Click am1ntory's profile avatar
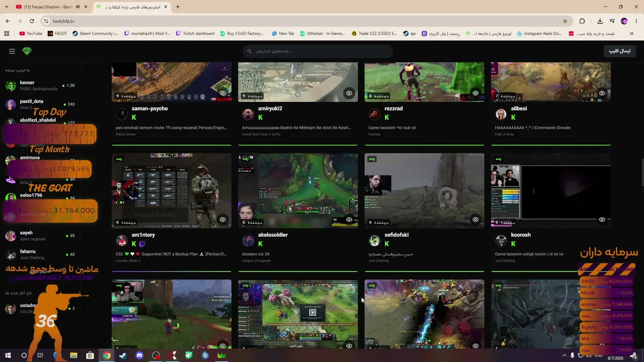The width and height of the screenshot is (644, 362). pyautogui.click(x=122, y=241)
